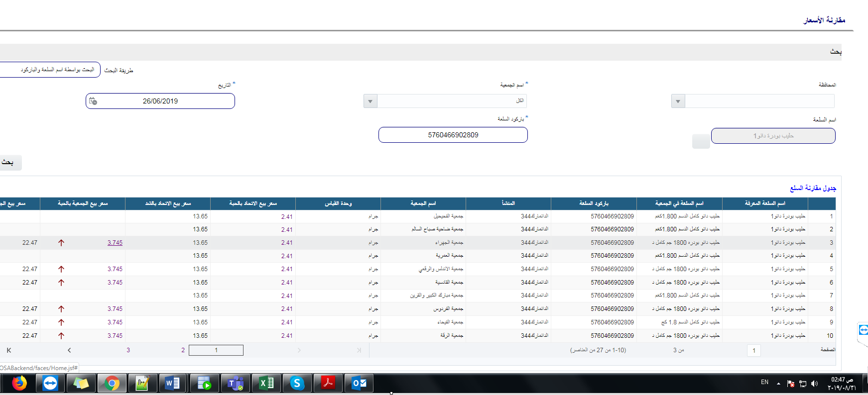The image size is (868, 395).
Task: Sort by the item barcode (باركود السلعة) column header
Action: click(594, 203)
